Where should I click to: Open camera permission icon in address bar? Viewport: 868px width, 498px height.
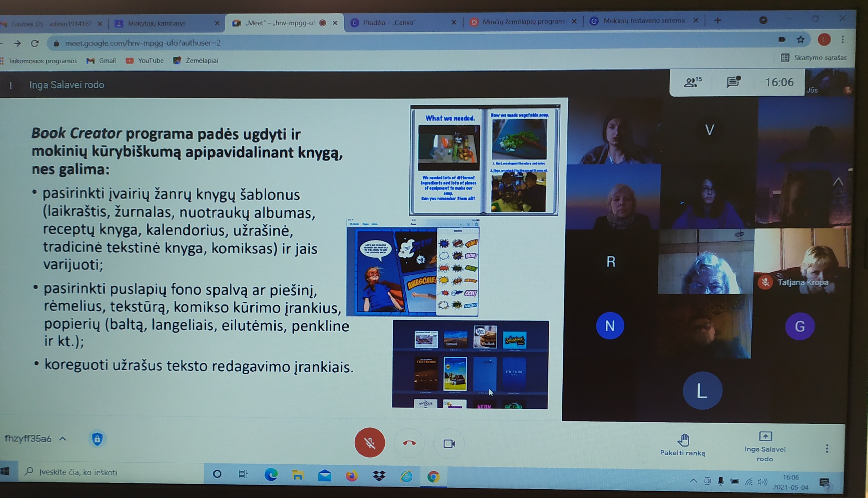click(782, 39)
